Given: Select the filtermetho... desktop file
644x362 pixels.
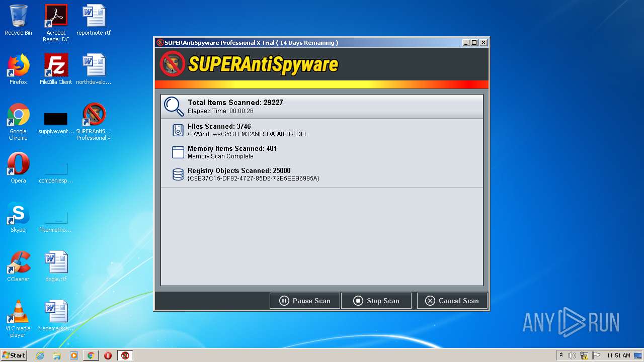Looking at the screenshot, I should (56, 221).
